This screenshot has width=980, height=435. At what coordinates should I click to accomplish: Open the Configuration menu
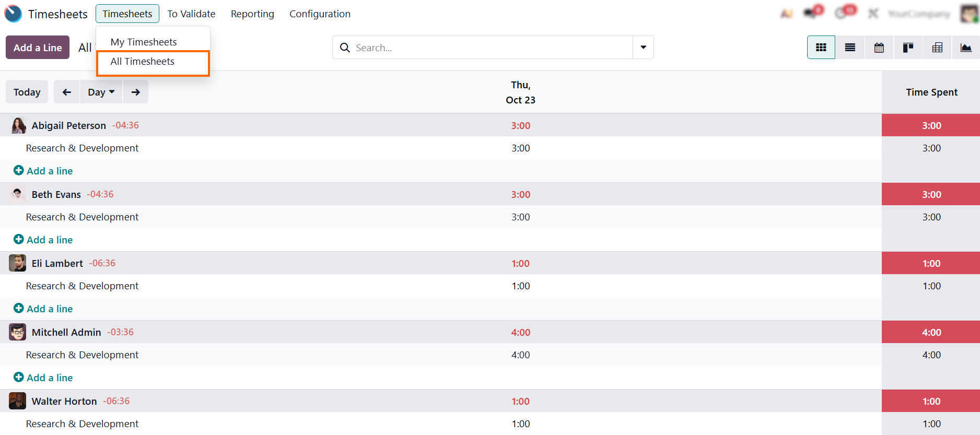tap(320, 14)
